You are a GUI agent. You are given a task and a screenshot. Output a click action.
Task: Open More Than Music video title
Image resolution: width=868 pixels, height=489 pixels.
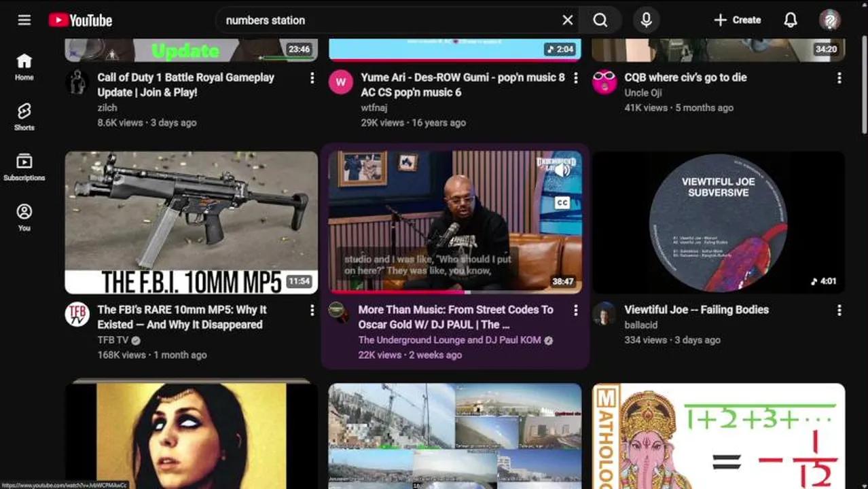pos(456,317)
